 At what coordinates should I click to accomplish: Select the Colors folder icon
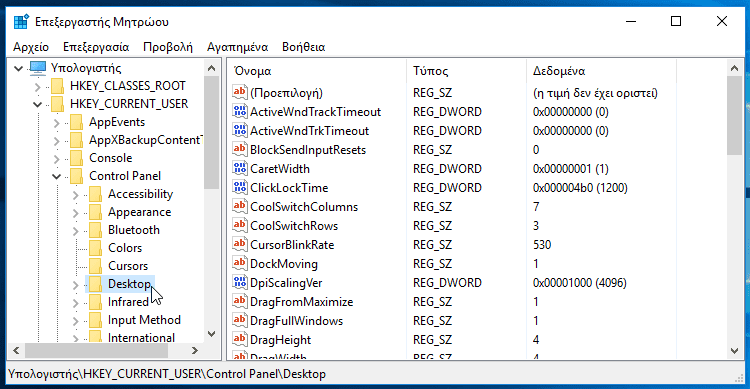(95, 248)
